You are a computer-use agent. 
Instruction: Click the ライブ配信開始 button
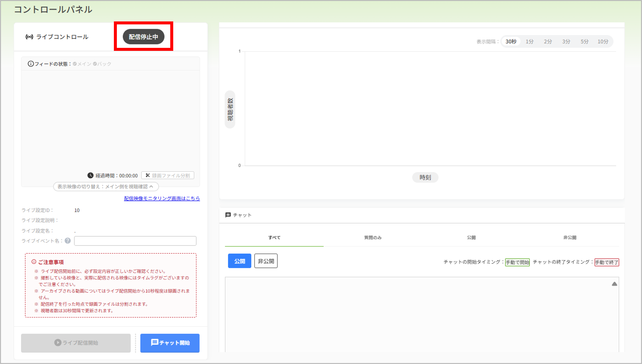pyautogui.click(x=76, y=343)
